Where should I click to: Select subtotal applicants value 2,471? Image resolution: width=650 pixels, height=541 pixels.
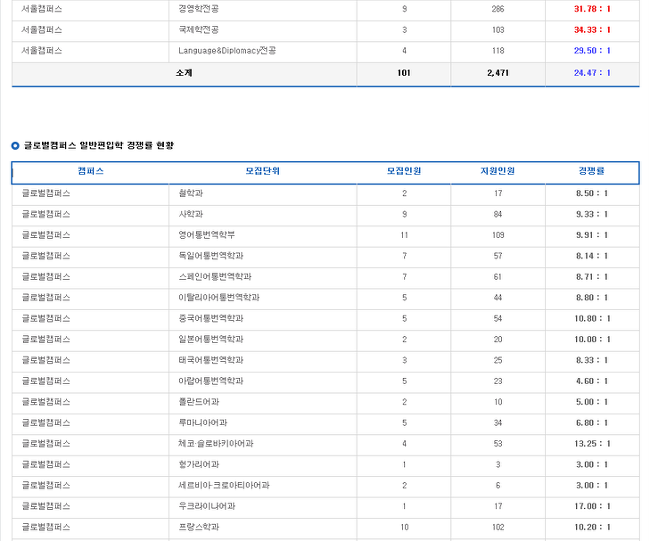(x=498, y=73)
